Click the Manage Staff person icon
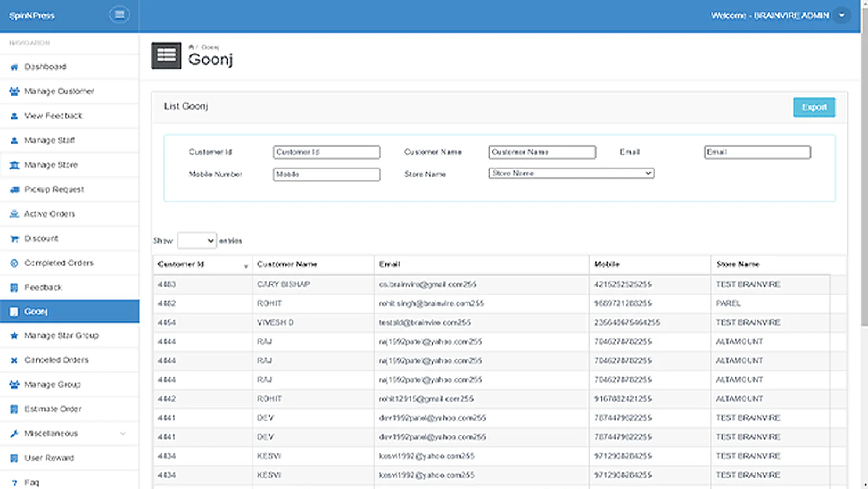The height and width of the screenshot is (489, 868). click(x=15, y=141)
